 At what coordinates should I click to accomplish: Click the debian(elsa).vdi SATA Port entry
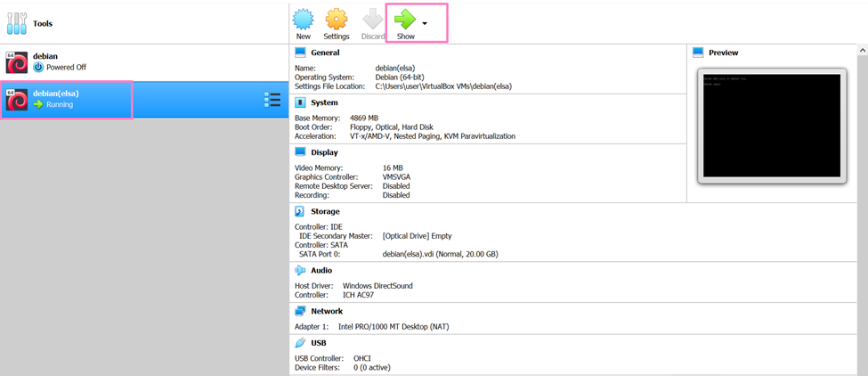441,254
